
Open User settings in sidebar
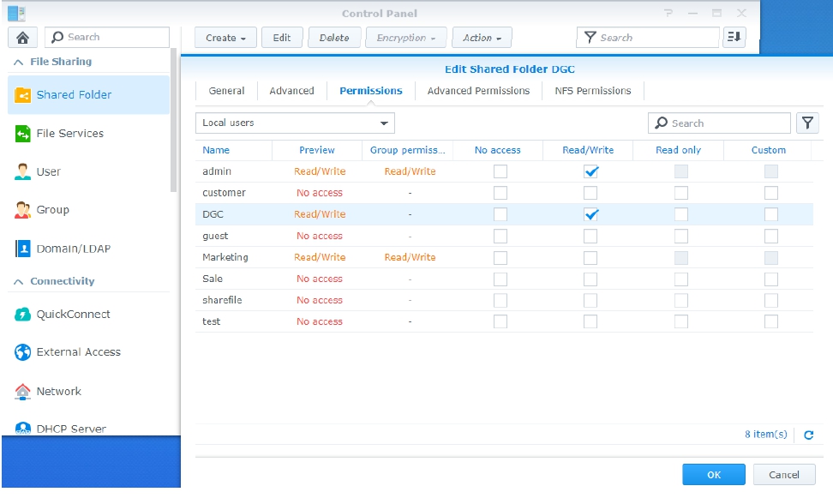(89, 171)
